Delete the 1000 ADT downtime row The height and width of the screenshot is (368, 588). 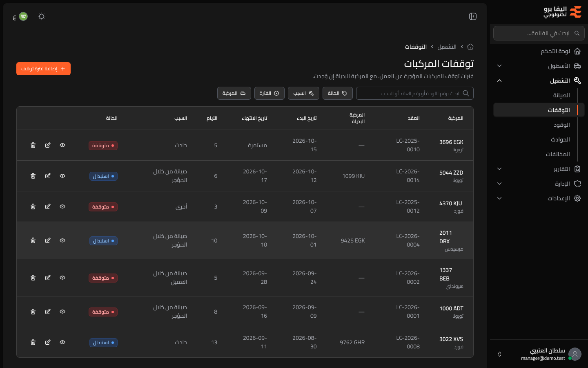(33, 312)
